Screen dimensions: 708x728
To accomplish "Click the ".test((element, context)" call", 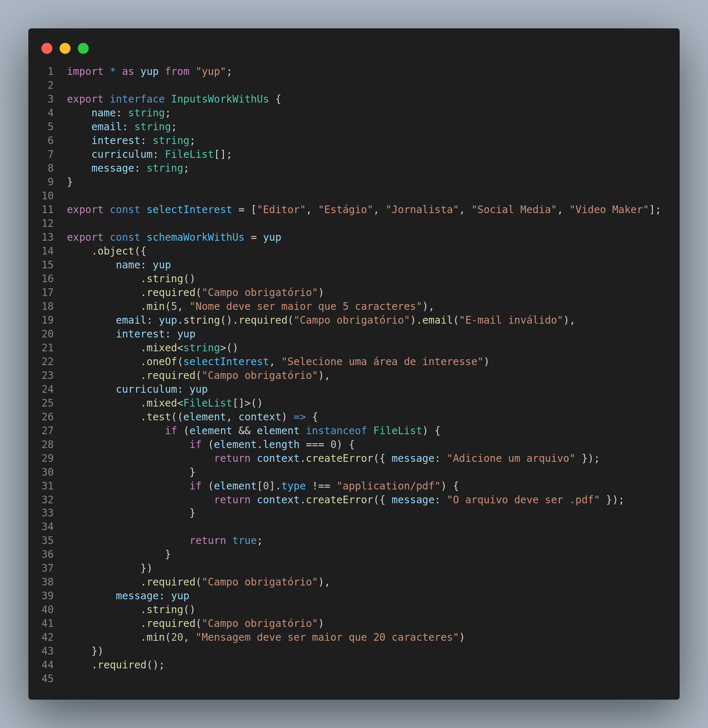I will coord(214,417).
